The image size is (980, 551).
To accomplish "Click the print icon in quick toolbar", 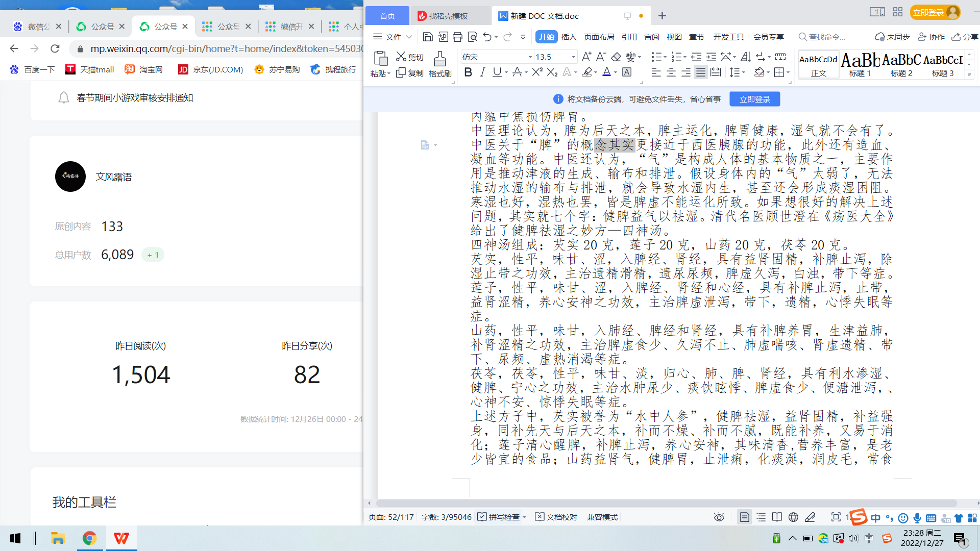I will [457, 37].
